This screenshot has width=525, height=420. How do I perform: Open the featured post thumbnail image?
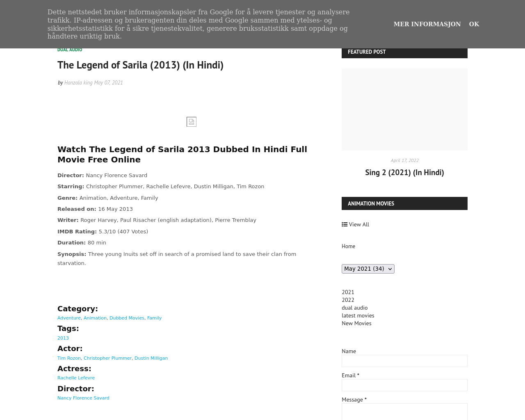point(404,110)
